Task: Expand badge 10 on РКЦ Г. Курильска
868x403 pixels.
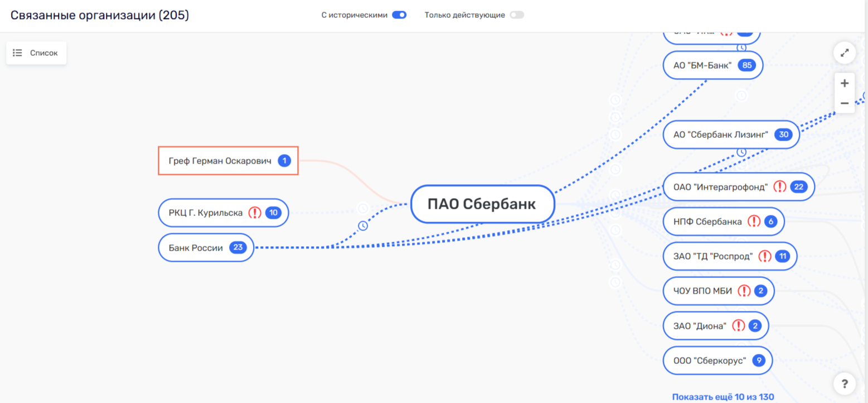Action: pos(273,213)
